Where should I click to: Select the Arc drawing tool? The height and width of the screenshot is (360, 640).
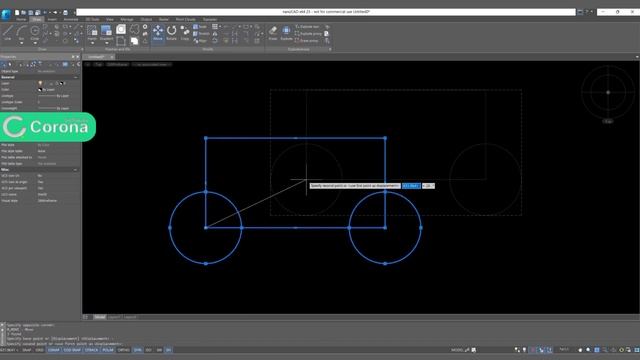click(x=21, y=31)
